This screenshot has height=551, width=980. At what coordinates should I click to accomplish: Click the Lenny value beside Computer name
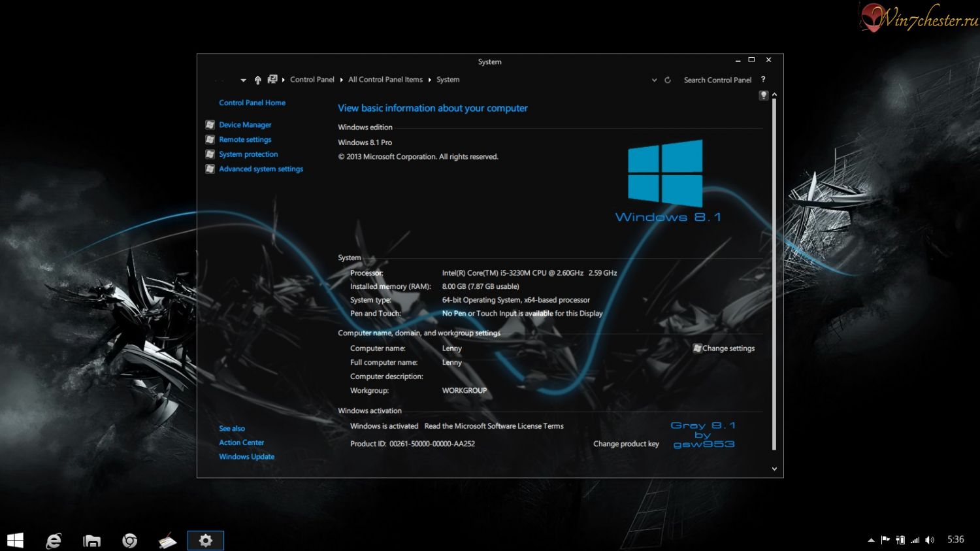[451, 348]
